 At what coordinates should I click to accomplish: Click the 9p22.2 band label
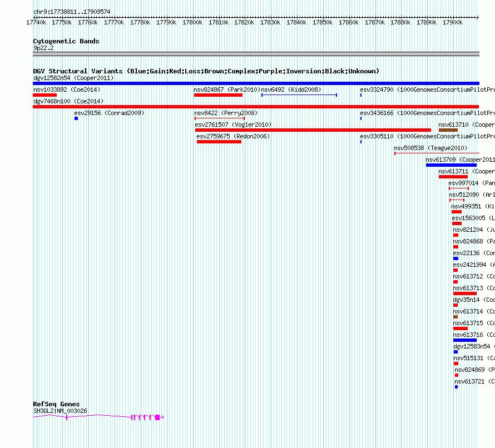tap(43, 48)
